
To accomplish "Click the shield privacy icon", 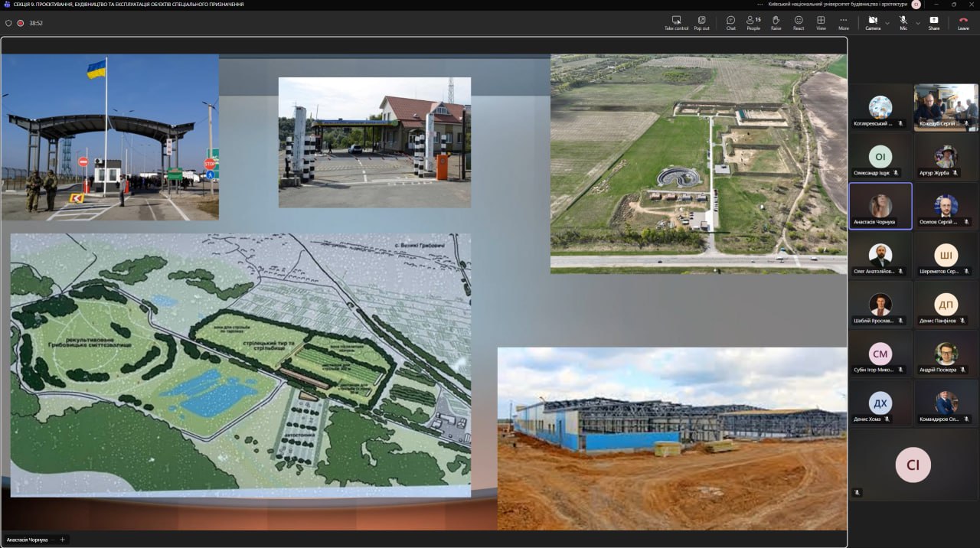I will tap(8, 23).
